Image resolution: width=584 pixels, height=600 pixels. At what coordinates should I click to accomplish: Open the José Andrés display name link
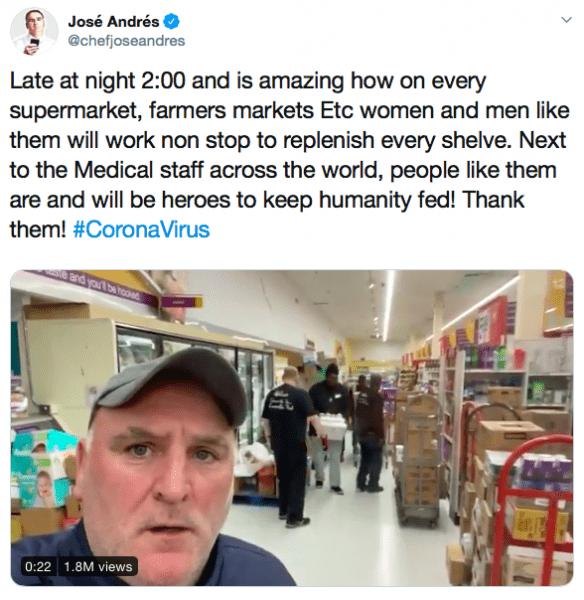pyautogui.click(x=113, y=21)
